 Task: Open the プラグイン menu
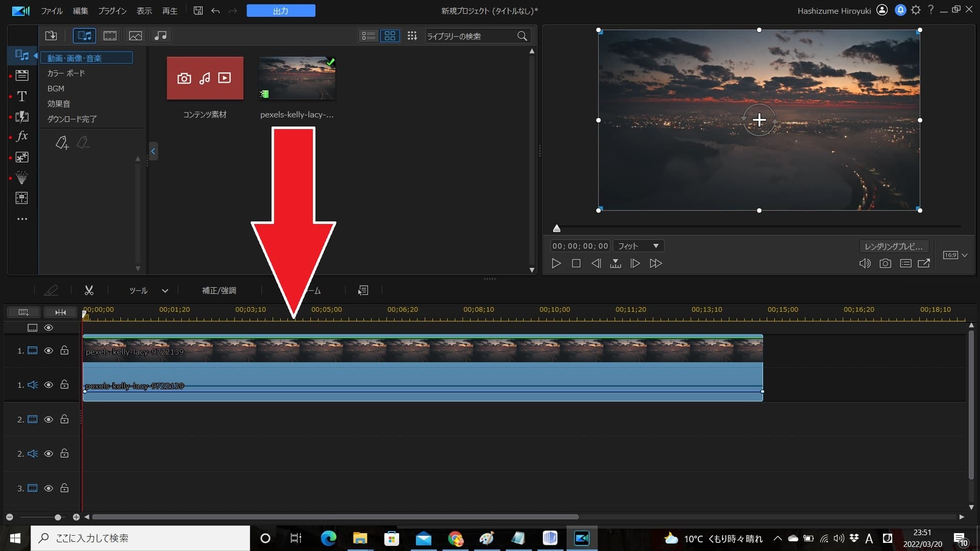click(112, 11)
